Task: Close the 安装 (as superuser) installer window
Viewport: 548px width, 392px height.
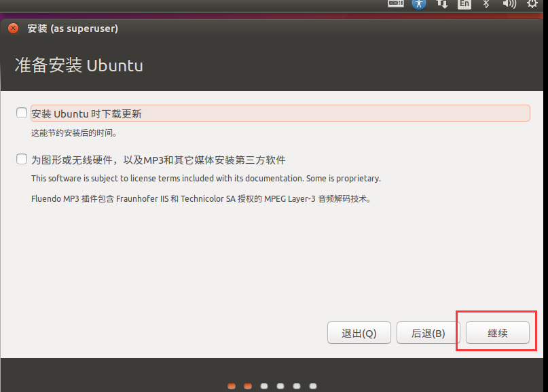Action: [14, 29]
